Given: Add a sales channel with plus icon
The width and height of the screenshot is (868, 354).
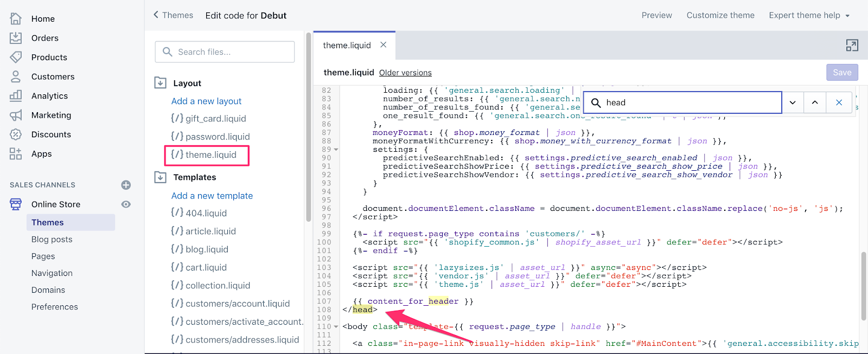Looking at the screenshot, I should 126,185.
